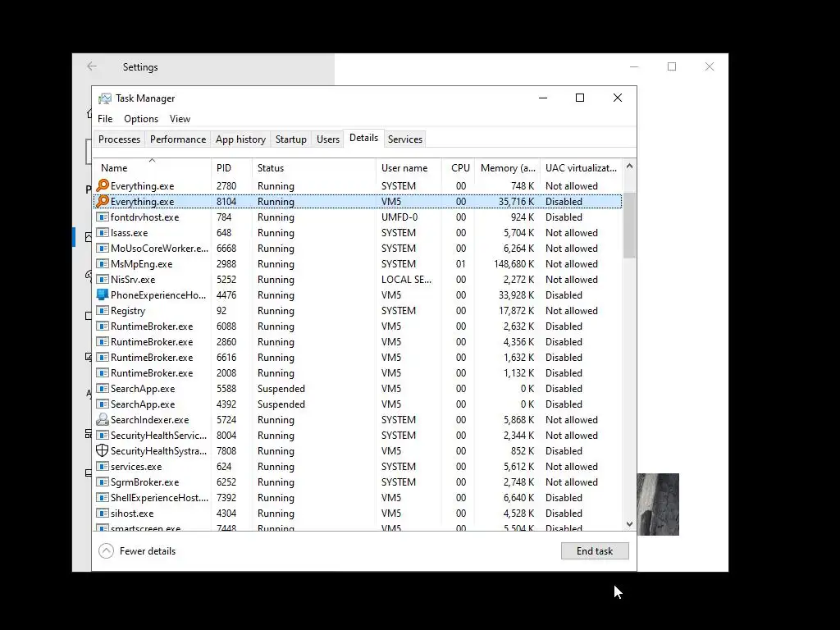Screen dimensions: 840x630
Task: Click the End task button
Action: point(595,550)
